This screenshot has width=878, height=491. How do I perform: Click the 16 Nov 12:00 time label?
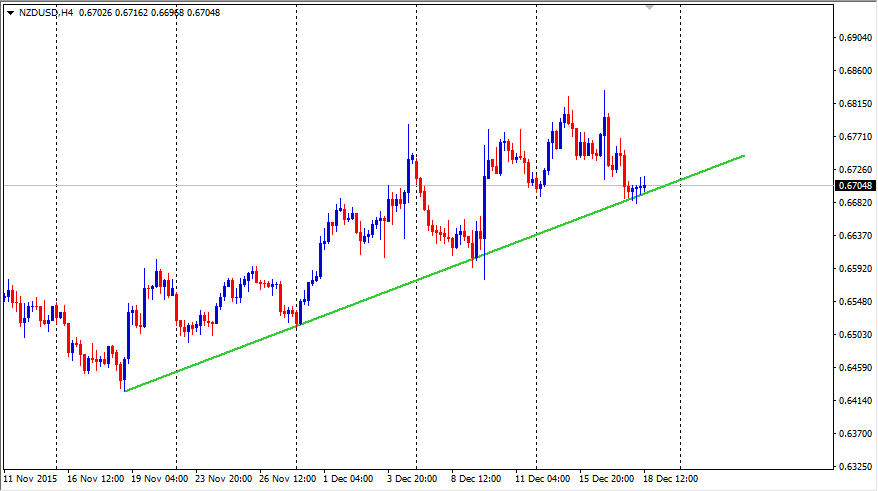pos(95,479)
